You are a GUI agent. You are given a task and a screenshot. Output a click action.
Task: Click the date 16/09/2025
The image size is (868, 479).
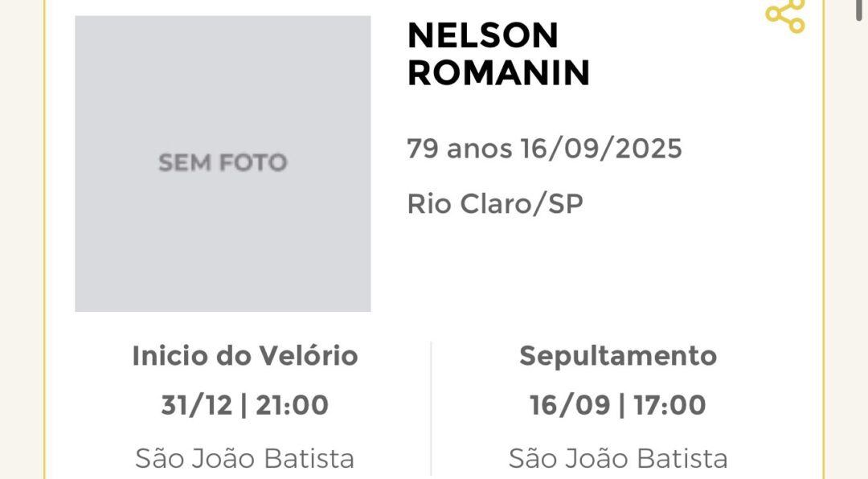click(600, 149)
